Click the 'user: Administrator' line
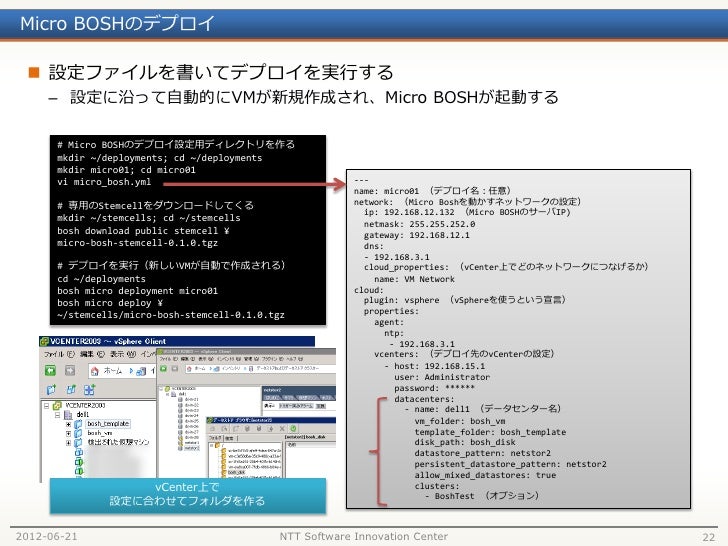Viewport: 728px width, 546px height. point(442,377)
